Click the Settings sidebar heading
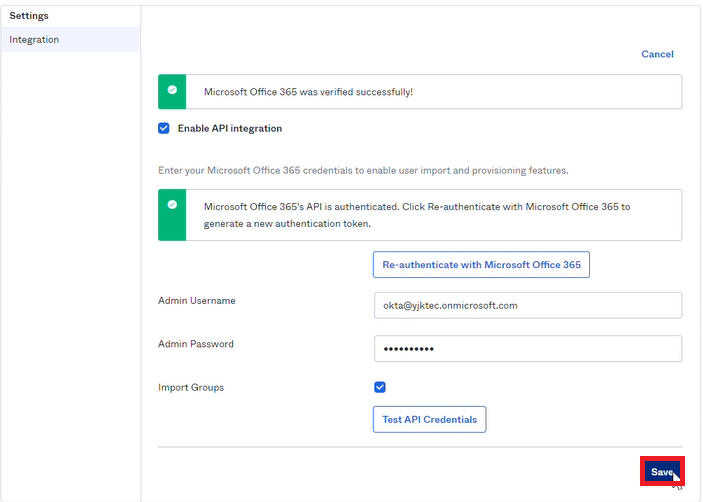Viewport: 703px width, 502px height. coord(29,16)
